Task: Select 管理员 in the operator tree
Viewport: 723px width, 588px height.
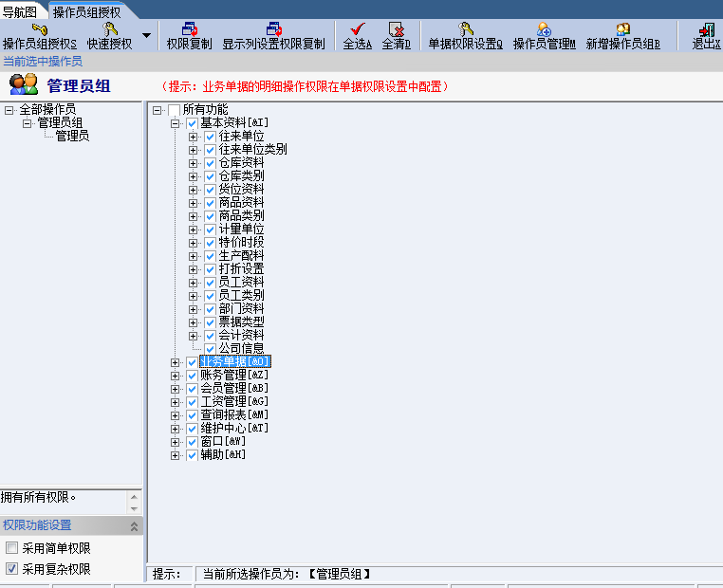Action: [x=72, y=136]
